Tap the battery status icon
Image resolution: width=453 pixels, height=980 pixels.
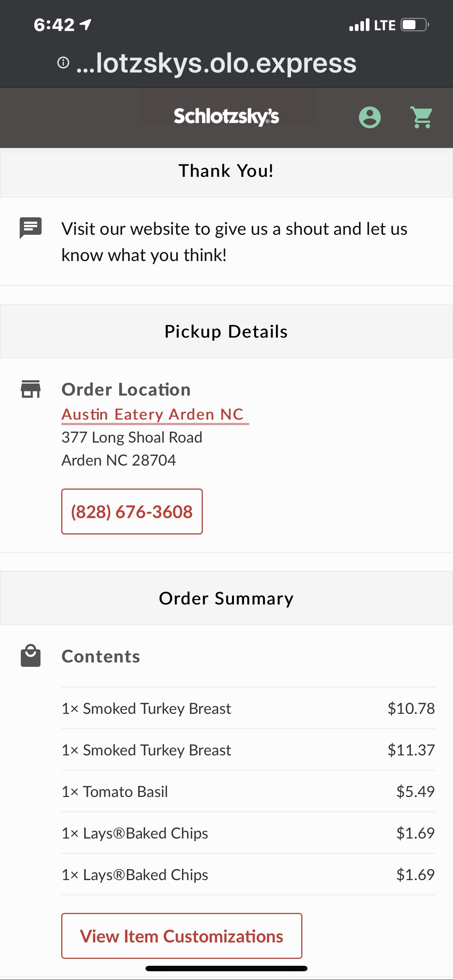(x=415, y=25)
